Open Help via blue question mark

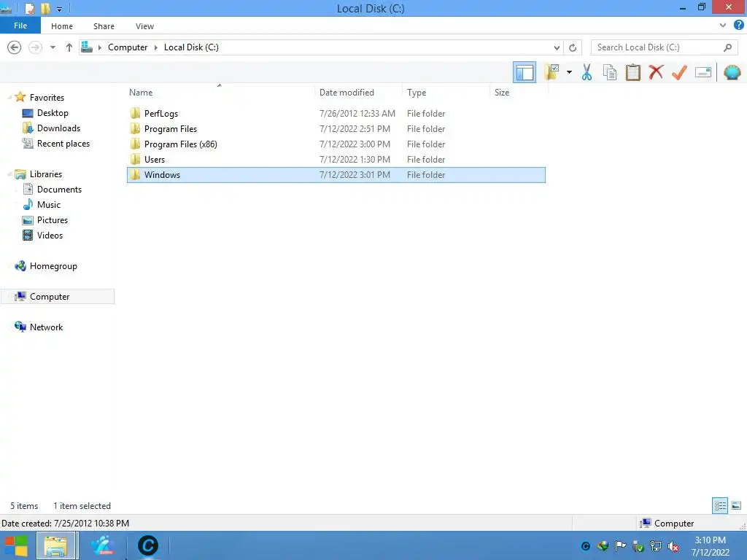[739, 26]
